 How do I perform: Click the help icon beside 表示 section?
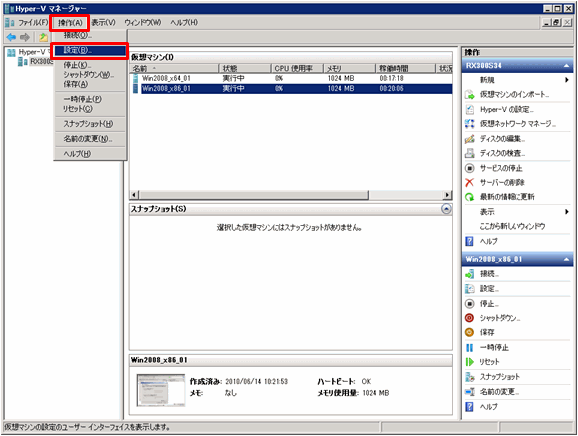469,241
